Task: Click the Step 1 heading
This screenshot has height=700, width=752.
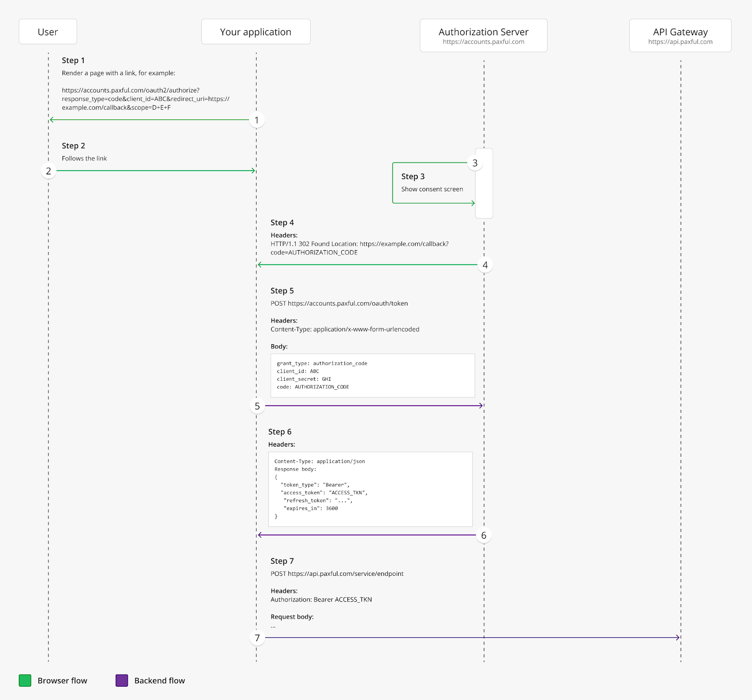Action: pyautogui.click(x=73, y=60)
